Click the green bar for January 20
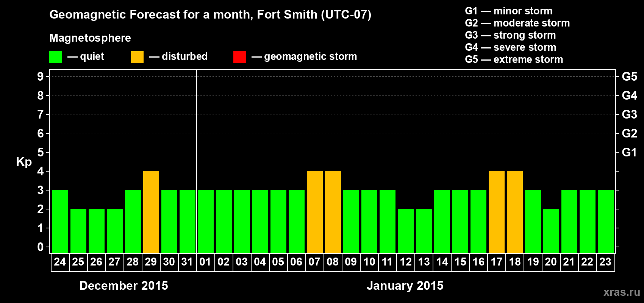 point(551,231)
